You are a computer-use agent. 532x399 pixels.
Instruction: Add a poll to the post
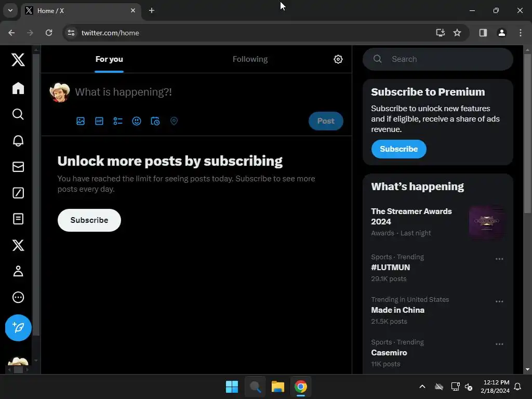click(118, 121)
